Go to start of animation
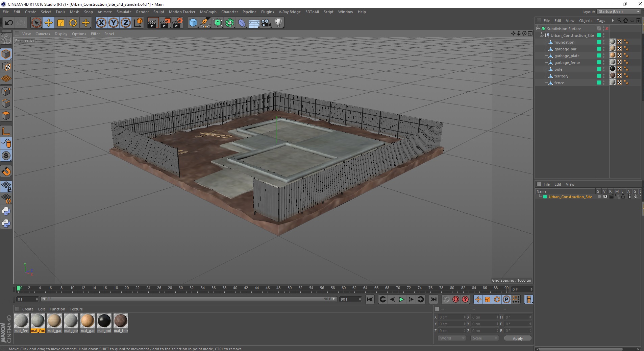 point(370,299)
